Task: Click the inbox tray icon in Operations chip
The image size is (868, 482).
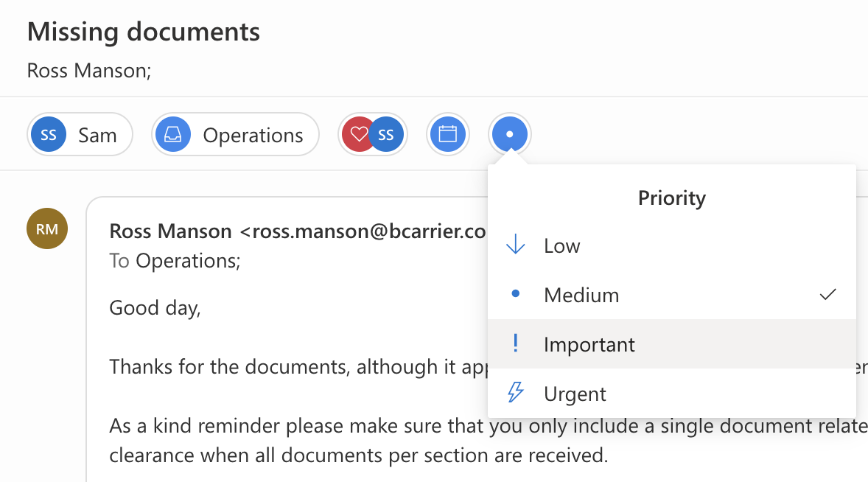Action: 172,134
